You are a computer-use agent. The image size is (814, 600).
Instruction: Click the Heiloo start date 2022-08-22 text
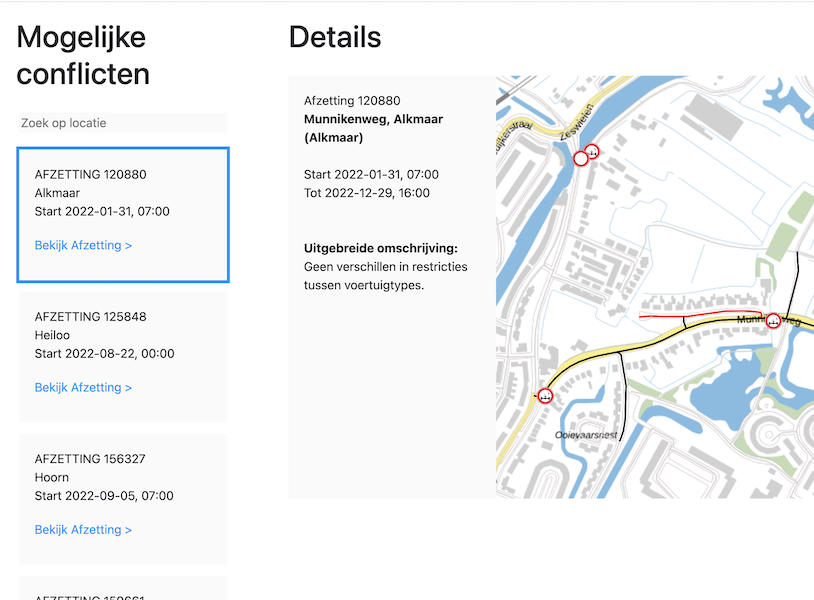click(x=104, y=354)
